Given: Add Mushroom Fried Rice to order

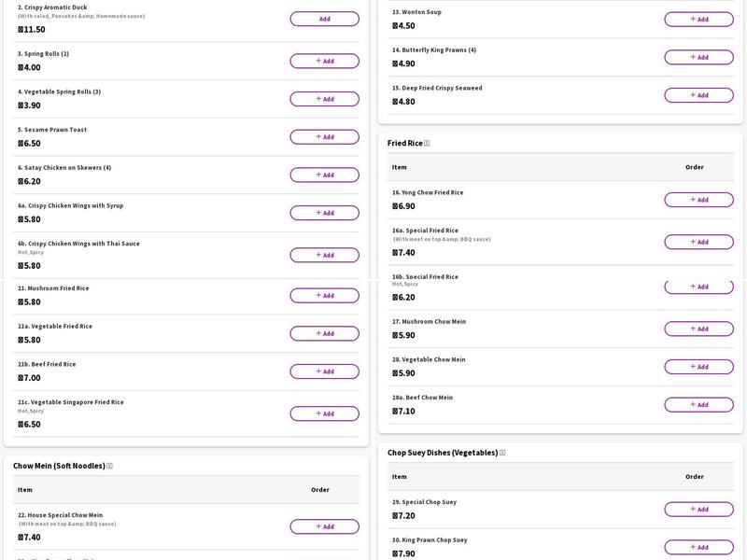Looking at the screenshot, I should (x=324, y=296).
